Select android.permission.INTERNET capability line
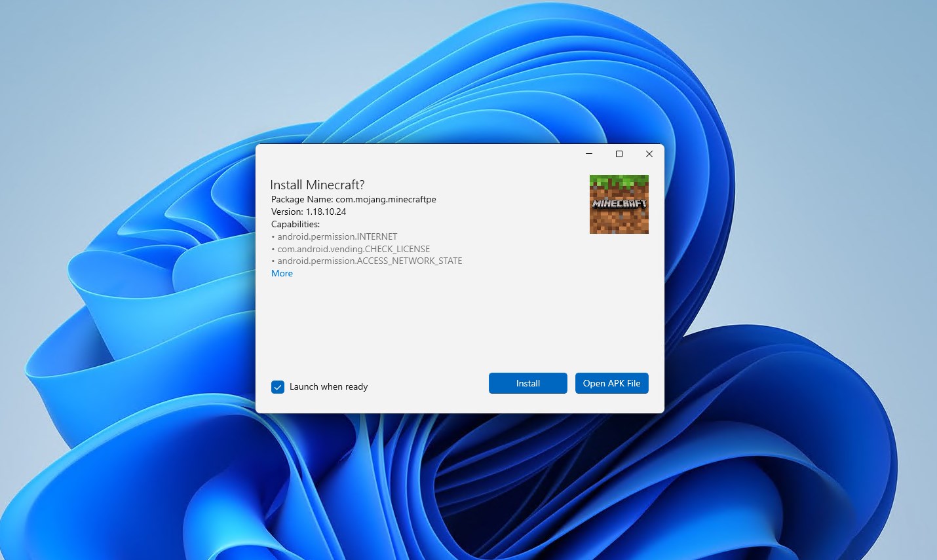The height and width of the screenshot is (560, 937). point(334,236)
